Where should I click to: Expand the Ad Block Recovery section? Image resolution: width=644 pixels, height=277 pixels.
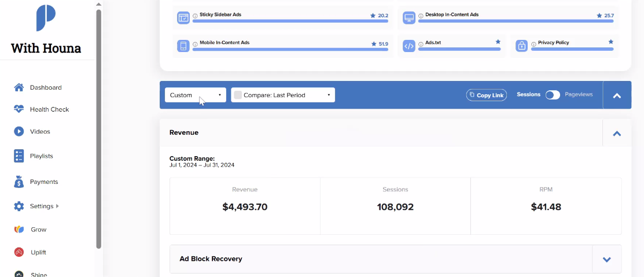pos(606,259)
